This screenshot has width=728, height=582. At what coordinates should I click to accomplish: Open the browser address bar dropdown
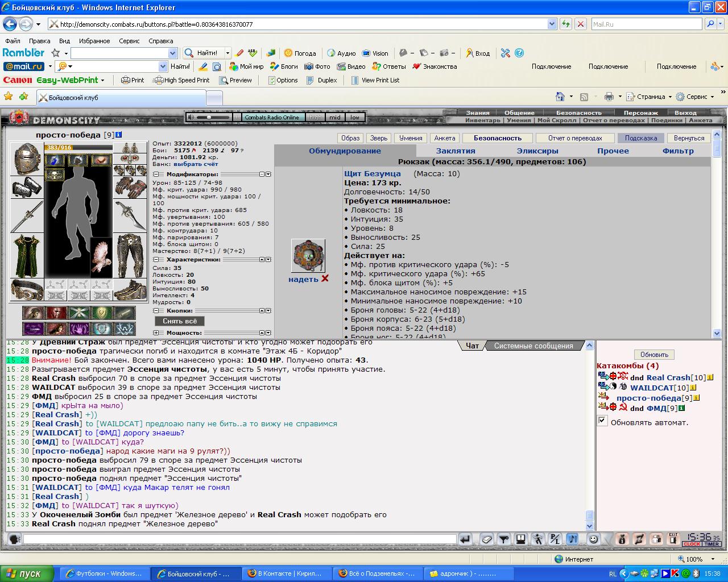(552, 24)
